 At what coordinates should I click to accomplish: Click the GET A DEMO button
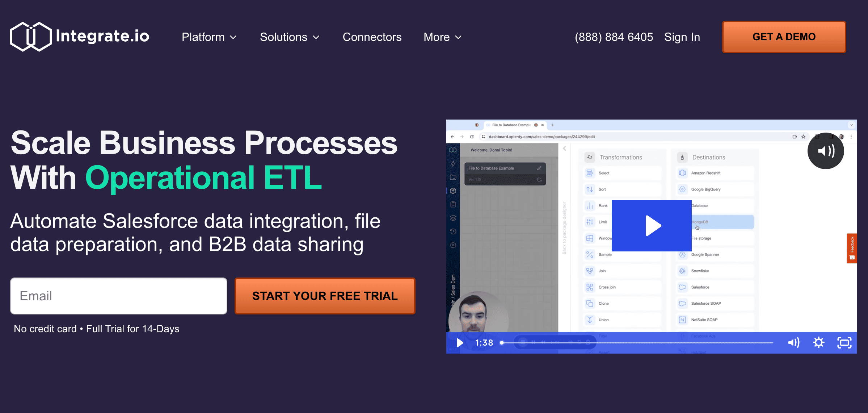pos(784,37)
